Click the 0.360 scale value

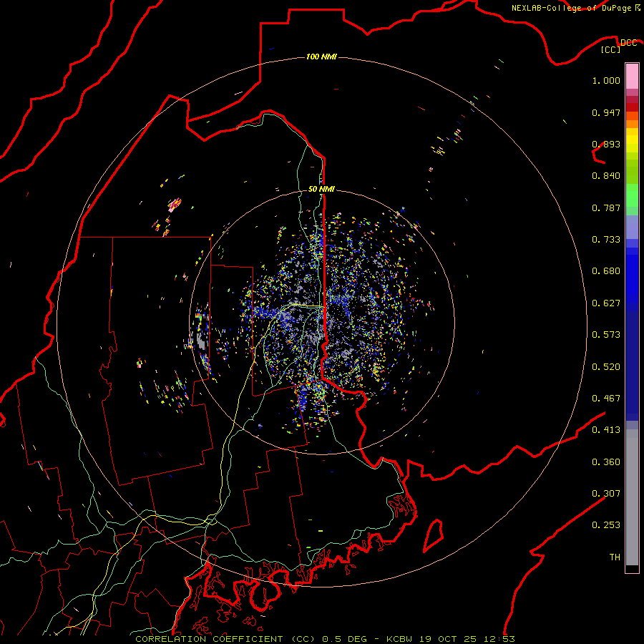click(x=606, y=462)
